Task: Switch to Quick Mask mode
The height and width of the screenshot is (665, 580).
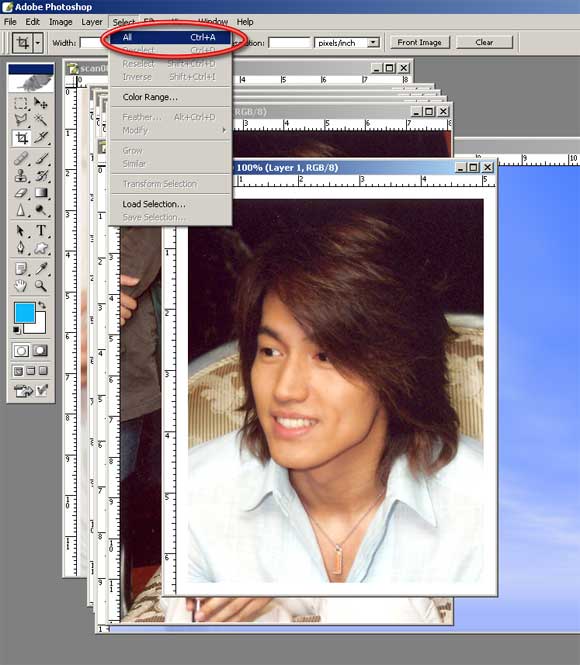Action: click(40, 351)
